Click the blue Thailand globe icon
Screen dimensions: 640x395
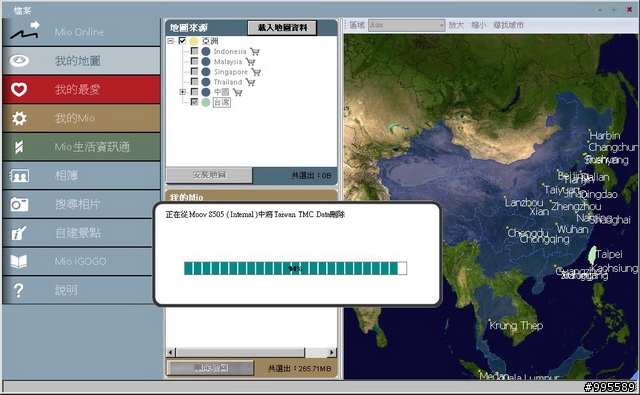coord(206,82)
